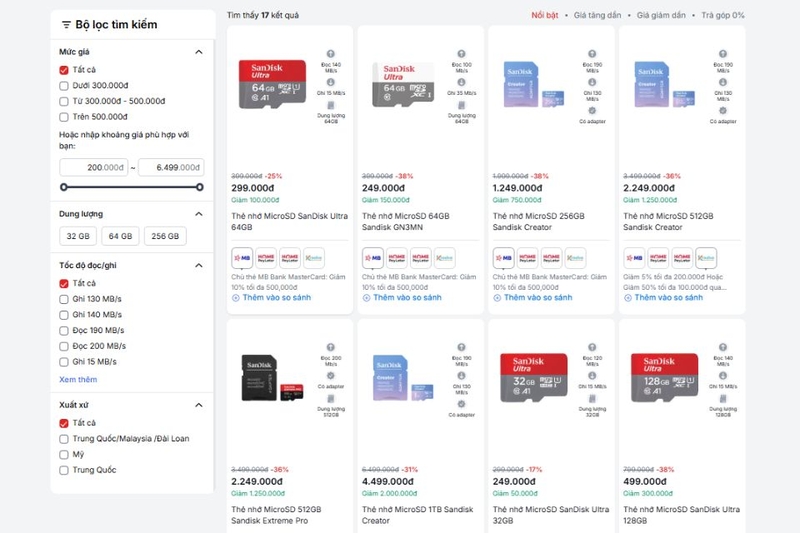Tick the Mỹ origin checkbox
This screenshot has height=533, width=800.
(64, 454)
